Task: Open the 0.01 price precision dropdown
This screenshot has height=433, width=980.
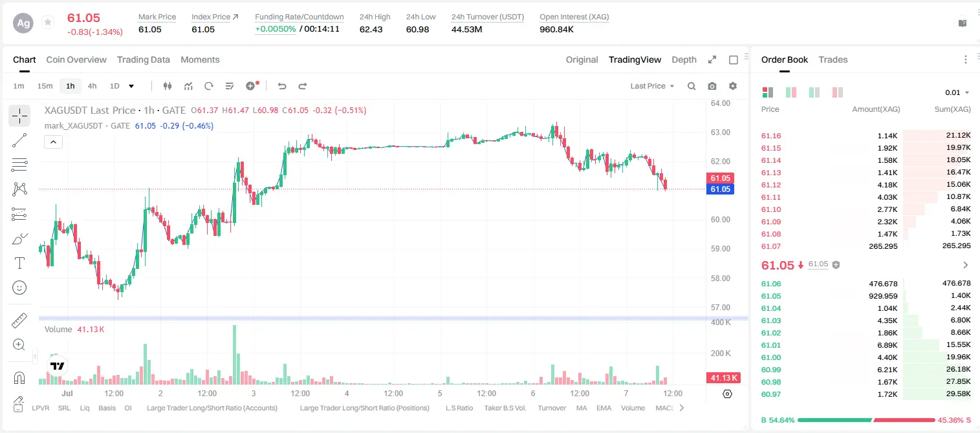Action: point(957,92)
